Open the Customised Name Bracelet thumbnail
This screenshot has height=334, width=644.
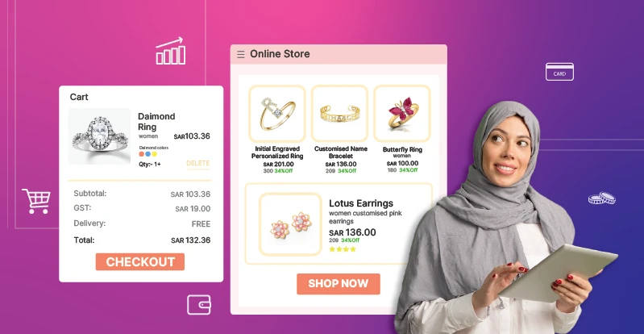point(339,114)
